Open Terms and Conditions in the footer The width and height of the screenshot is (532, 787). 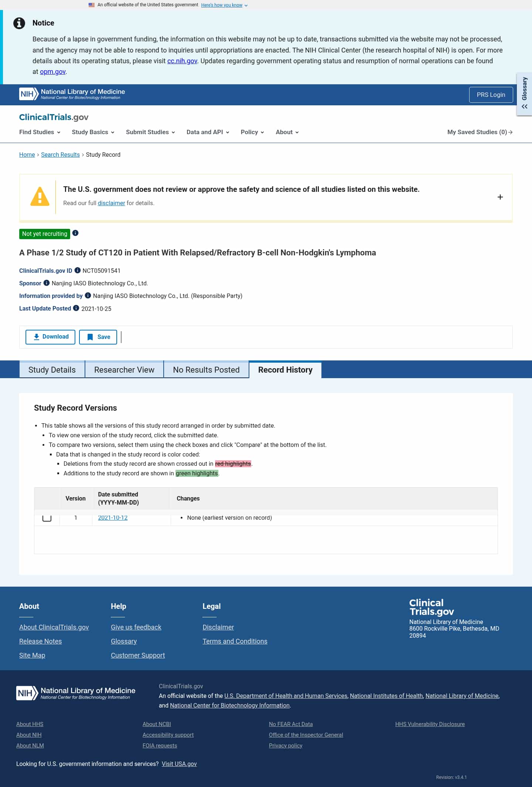click(235, 641)
